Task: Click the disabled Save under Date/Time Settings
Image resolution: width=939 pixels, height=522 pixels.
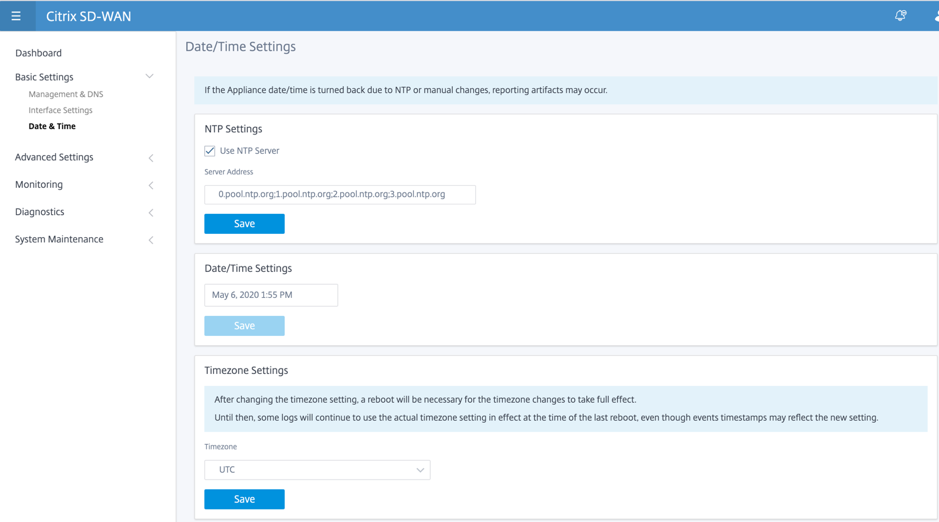Action: click(x=244, y=326)
